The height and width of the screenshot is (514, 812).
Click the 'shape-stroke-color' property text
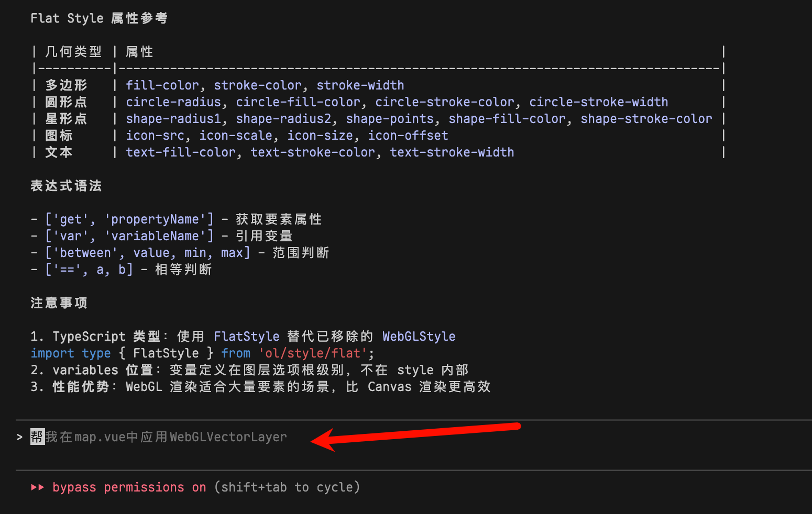point(646,119)
